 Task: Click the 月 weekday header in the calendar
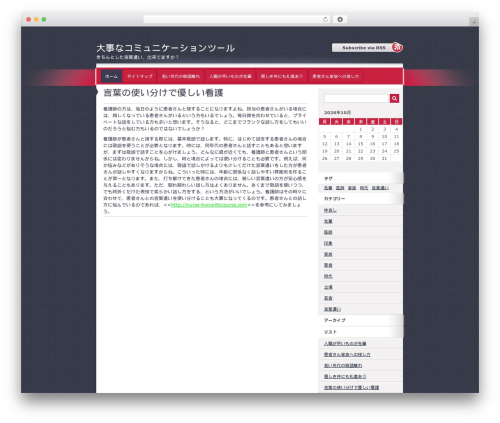[x=324, y=122]
